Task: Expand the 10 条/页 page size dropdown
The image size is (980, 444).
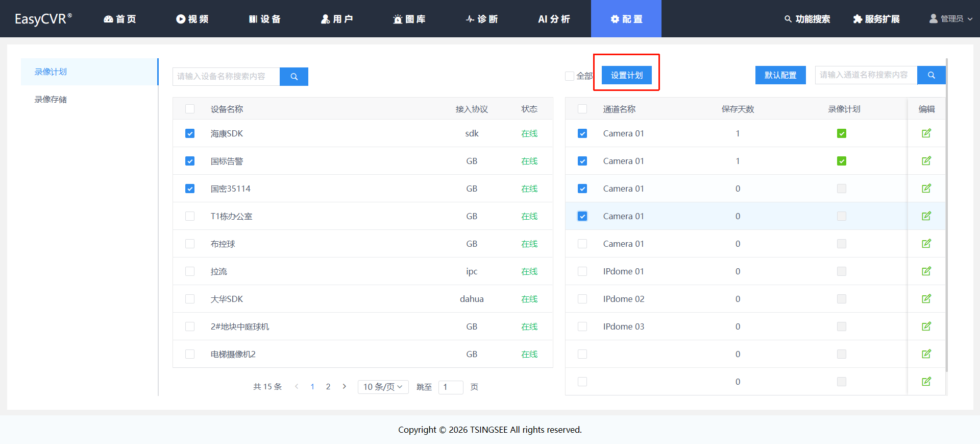Action: coord(383,387)
